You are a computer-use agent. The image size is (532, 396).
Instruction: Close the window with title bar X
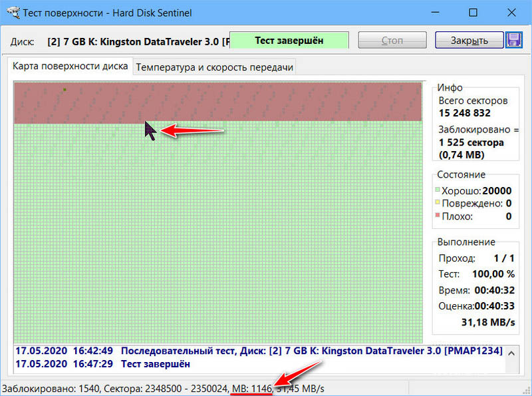511,13
